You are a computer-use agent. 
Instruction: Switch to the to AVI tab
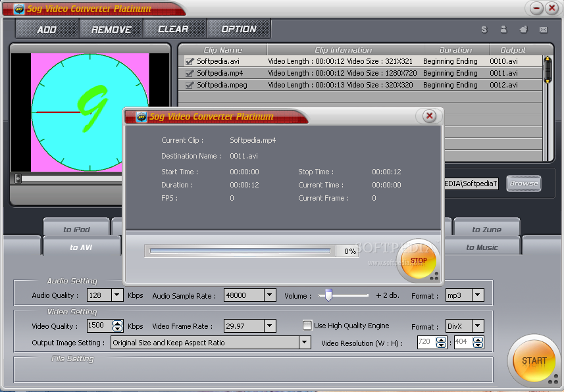[82, 247]
